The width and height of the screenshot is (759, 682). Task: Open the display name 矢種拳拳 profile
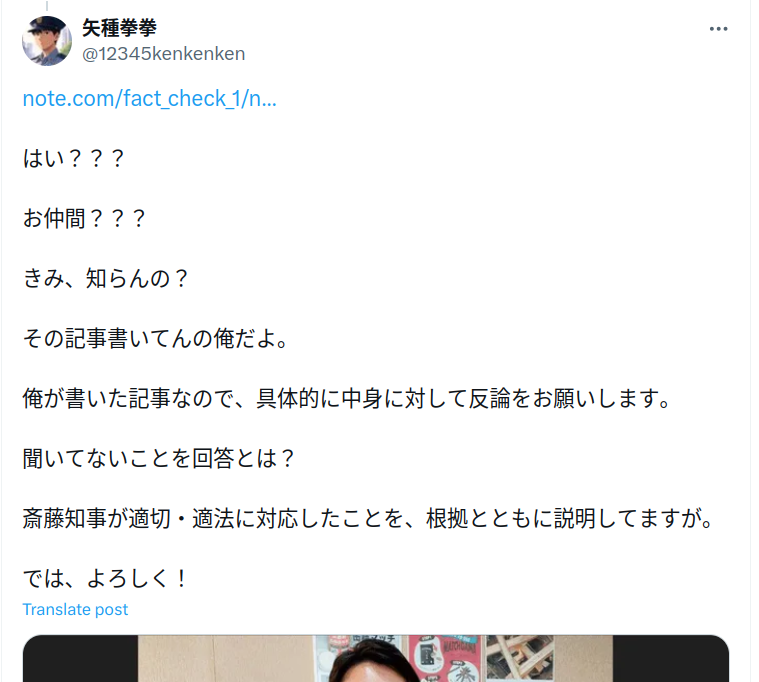pos(119,28)
